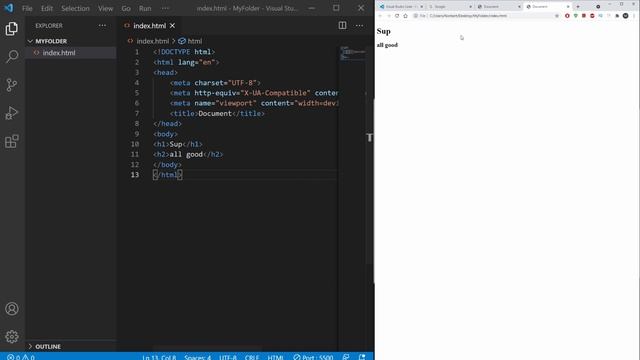Open the View menu

tap(105, 8)
